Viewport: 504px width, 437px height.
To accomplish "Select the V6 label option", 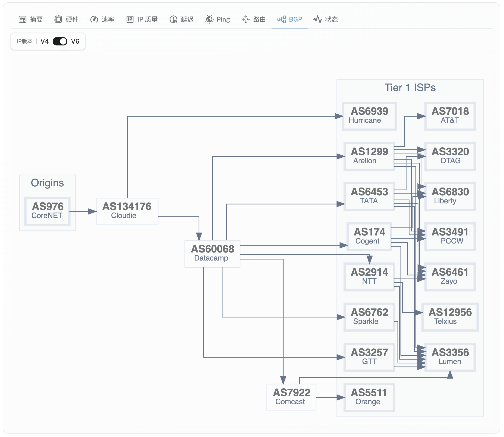I will [75, 42].
